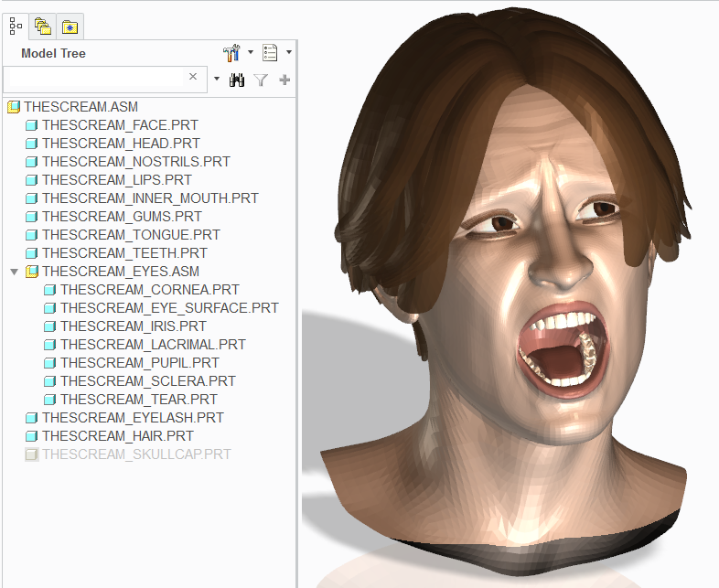Click the THESCREAM_GUMS.PRT part icon
This screenshot has height=588, width=719.
(x=31, y=217)
